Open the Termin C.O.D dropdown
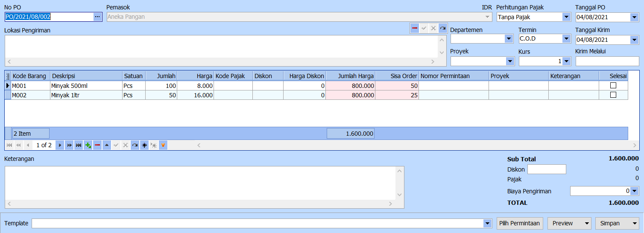Image resolution: width=644 pixels, height=233 pixels. coord(566,39)
